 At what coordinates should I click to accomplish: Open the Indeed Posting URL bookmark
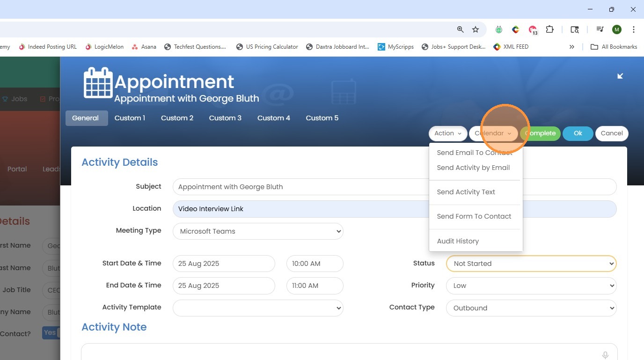click(48, 47)
